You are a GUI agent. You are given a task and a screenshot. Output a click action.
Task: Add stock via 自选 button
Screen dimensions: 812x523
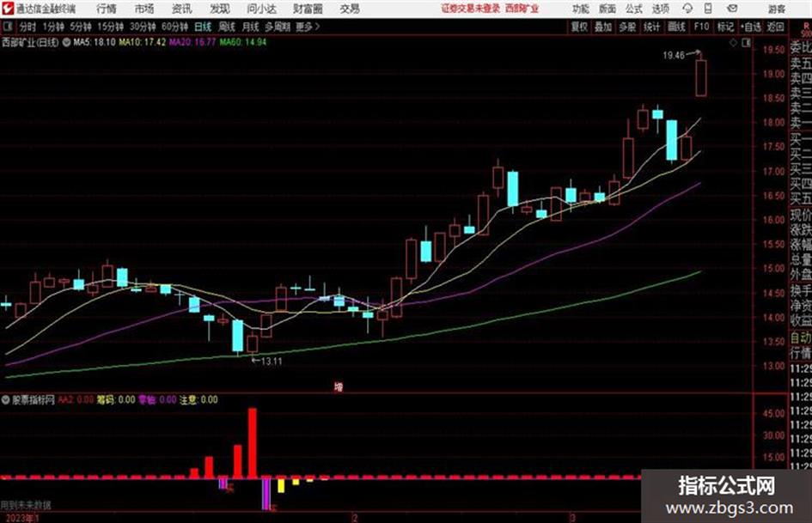click(751, 27)
